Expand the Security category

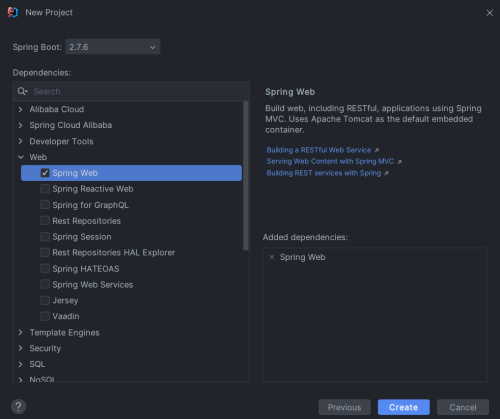[x=21, y=348]
